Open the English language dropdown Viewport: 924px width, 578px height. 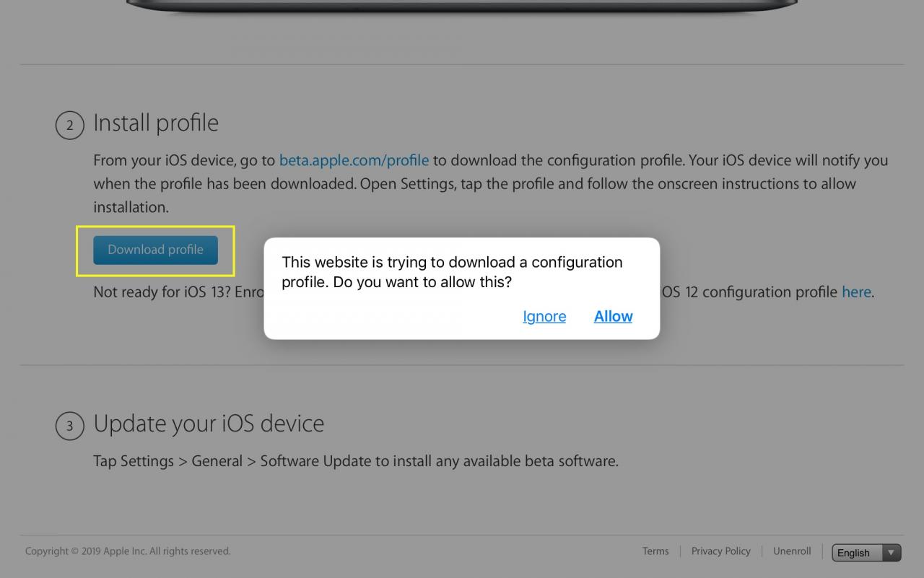click(866, 553)
